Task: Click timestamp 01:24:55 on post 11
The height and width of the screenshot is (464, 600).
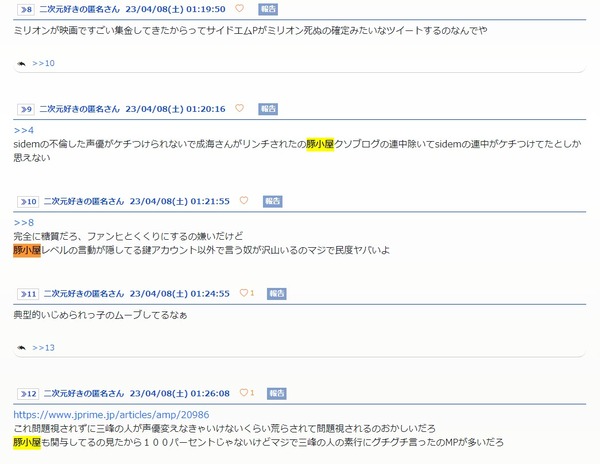Action: point(210,294)
